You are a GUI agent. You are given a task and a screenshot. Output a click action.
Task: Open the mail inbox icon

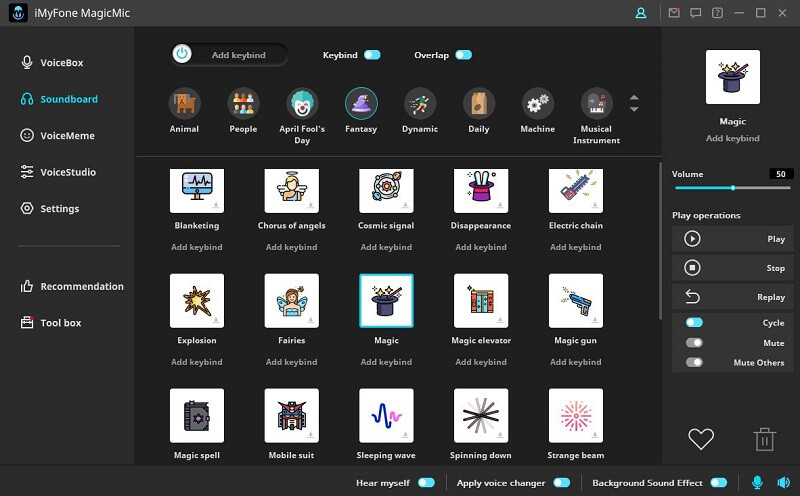674,13
